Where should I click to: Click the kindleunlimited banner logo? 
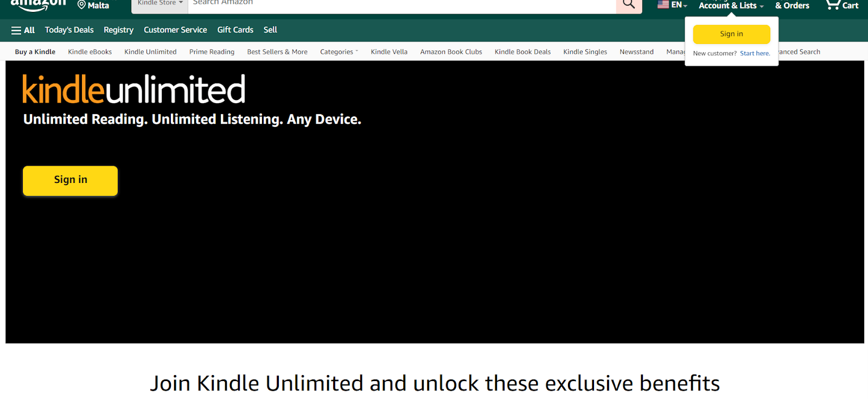(134, 90)
